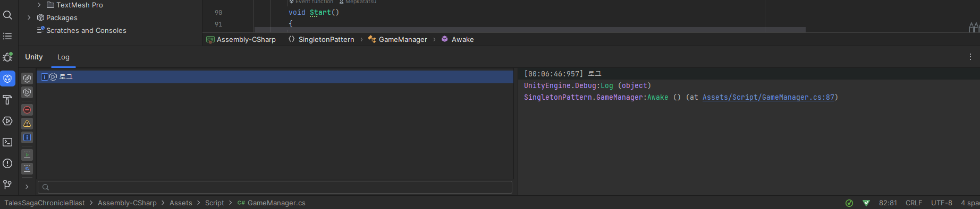Open the Debug tool window bug icon

[x=7, y=57]
